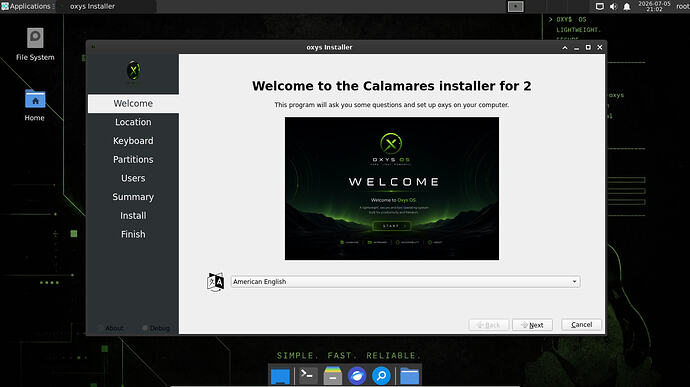Select the Partitions step in the sidebar
This screenshot has width=690, height=387.
point(133,159)
